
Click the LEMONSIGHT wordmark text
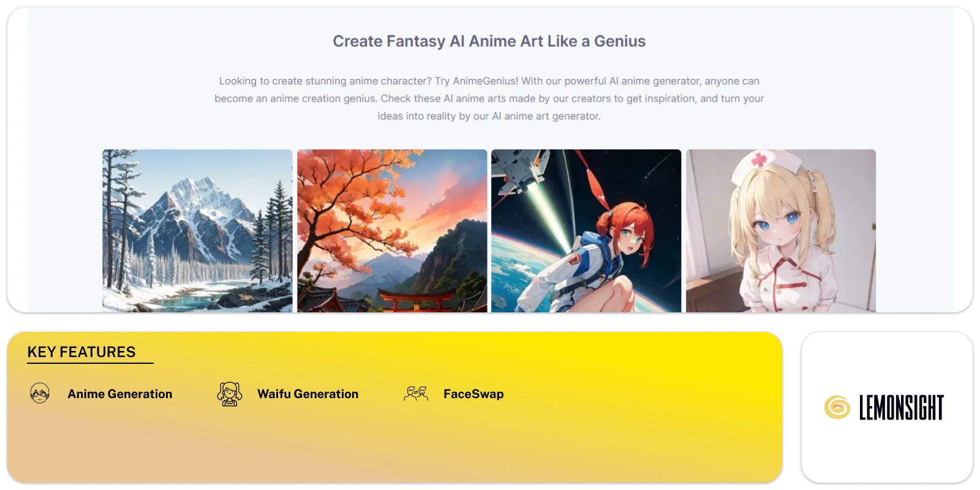coord(901,407)
